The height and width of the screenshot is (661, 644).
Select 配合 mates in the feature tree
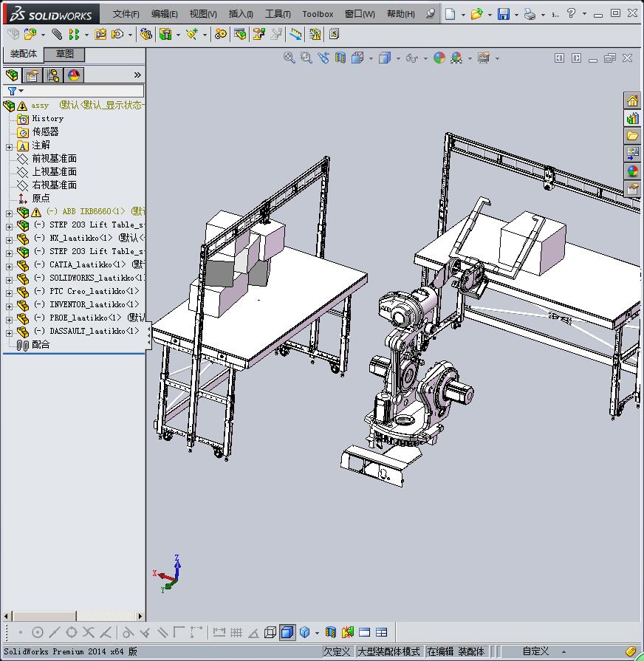[x=41, y=345]
